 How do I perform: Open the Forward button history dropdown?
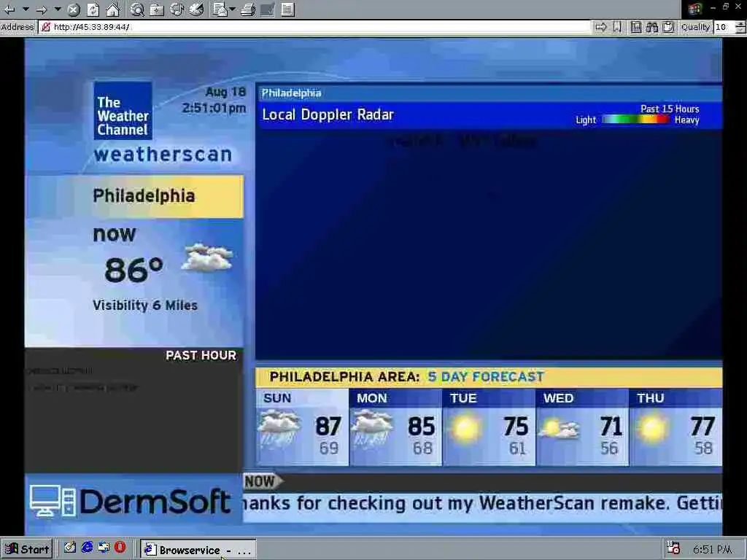click(58, 9)
